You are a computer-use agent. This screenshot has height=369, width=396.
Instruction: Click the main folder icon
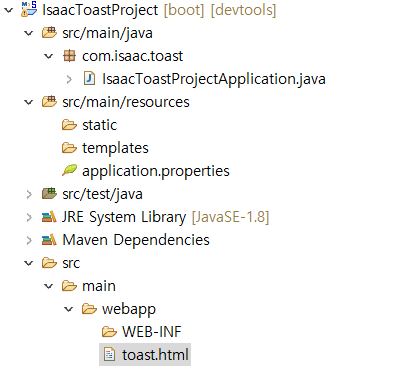pos(69,286)
